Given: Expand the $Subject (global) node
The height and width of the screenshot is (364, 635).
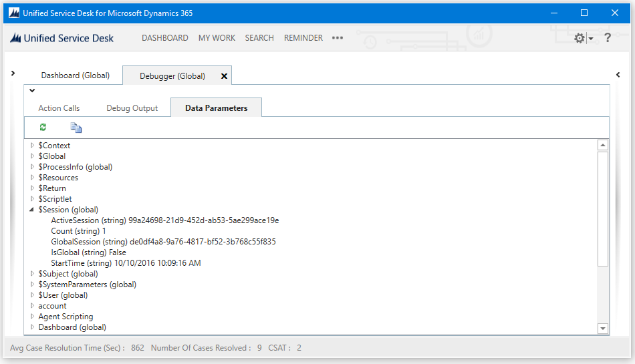Looking at the screenshot, I should point(32,274).
